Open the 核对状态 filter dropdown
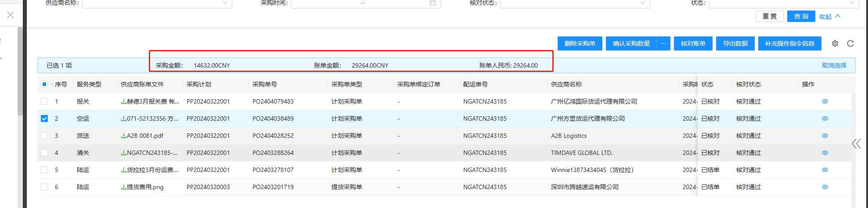Image resolution: width=868 pixels, height=208 pixels. 574,3
